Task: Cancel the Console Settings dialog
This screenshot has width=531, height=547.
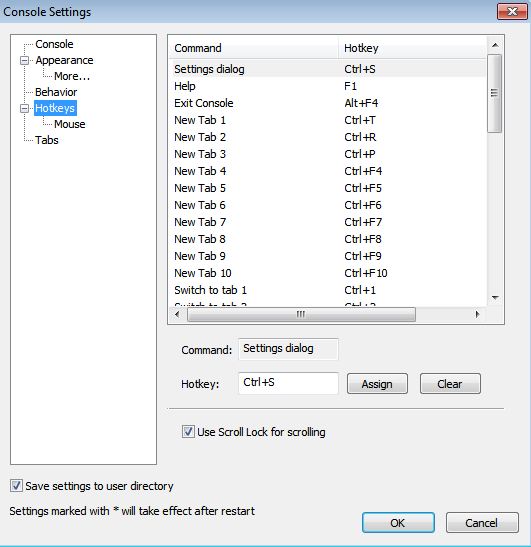Action: point(482,523)
